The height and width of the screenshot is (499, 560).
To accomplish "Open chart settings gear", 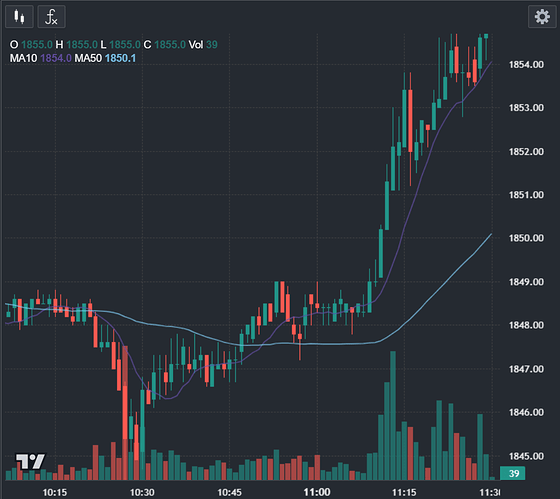I will click(x=542, y=16).
